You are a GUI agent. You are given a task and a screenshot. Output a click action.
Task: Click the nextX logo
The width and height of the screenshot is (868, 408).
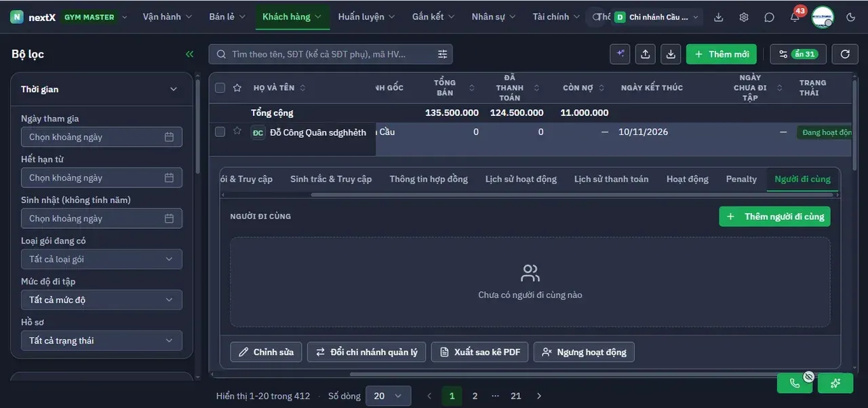pyautogui.click(x=33, y=17)
